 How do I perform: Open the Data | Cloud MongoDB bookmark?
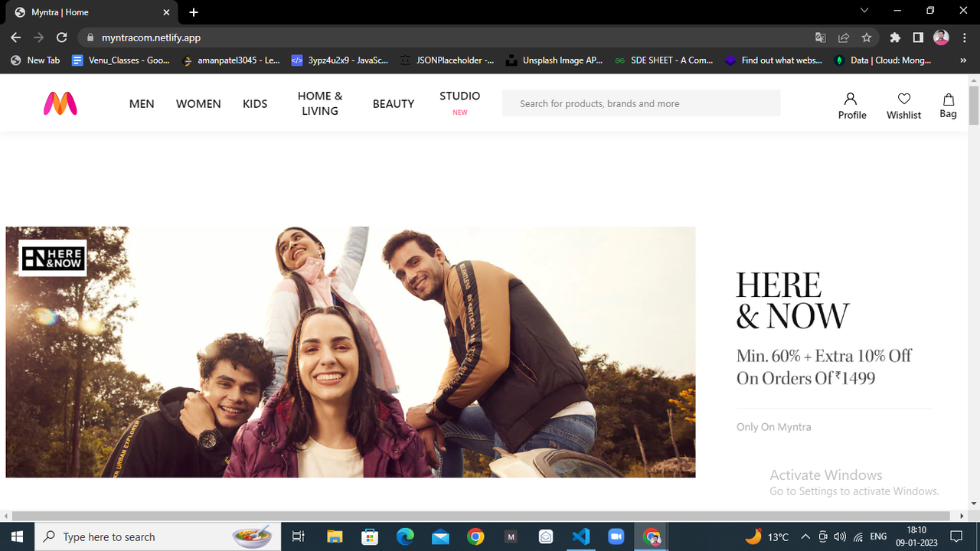click(x=883, y=60)
